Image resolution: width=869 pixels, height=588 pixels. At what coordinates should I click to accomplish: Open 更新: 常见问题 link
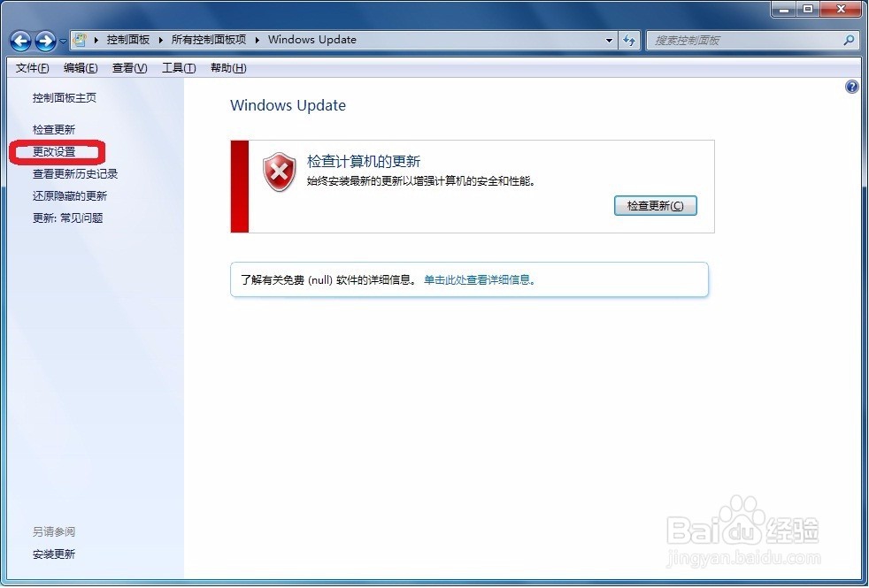[67, 218]
